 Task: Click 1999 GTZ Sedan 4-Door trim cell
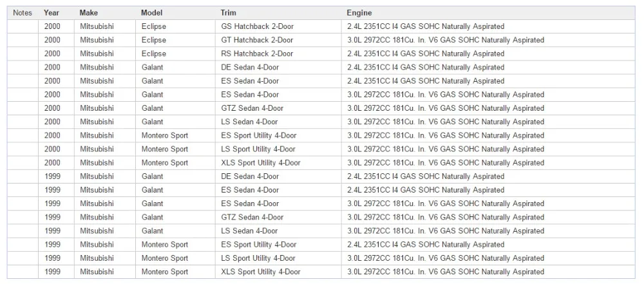[x=278, y=217]
